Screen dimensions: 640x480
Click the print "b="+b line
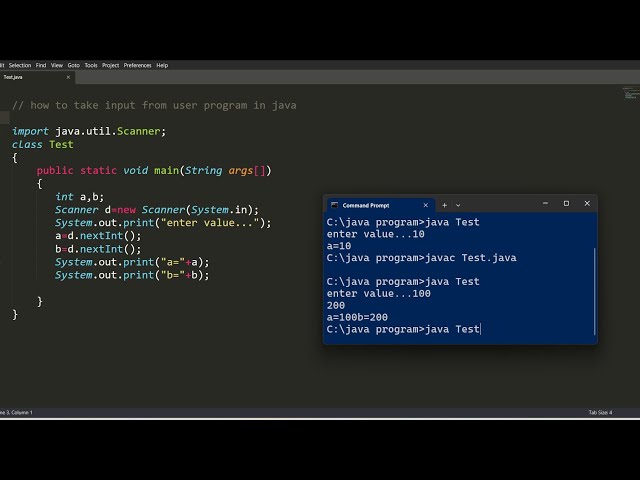coord(132,275)
